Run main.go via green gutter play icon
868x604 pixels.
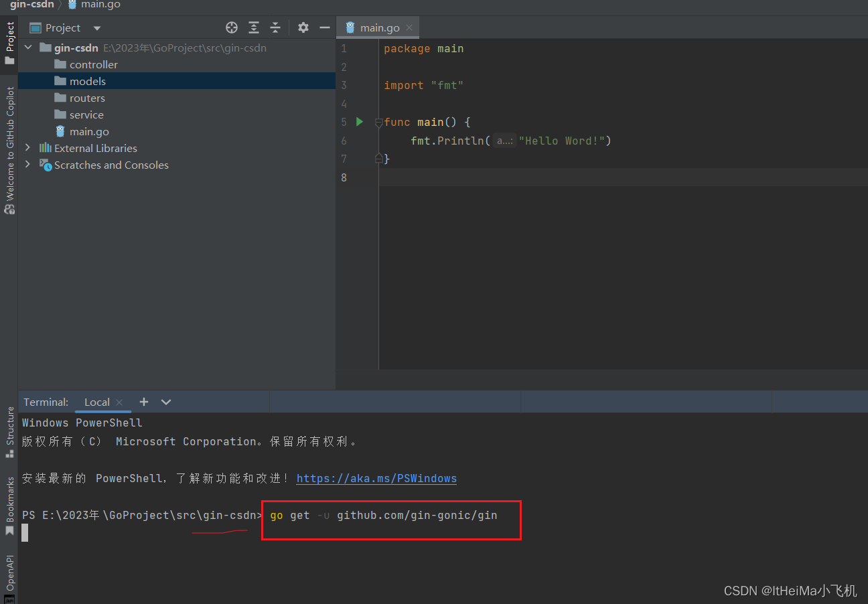pos(359,122)
